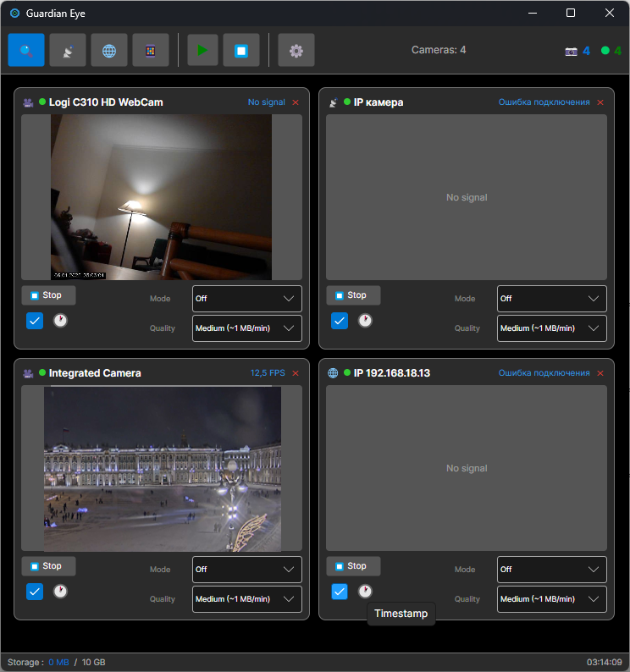This screenshot has width=630, height=672.
Task: Click the globe icon beside IP 192.168.18.13
Action: (334, 373)
